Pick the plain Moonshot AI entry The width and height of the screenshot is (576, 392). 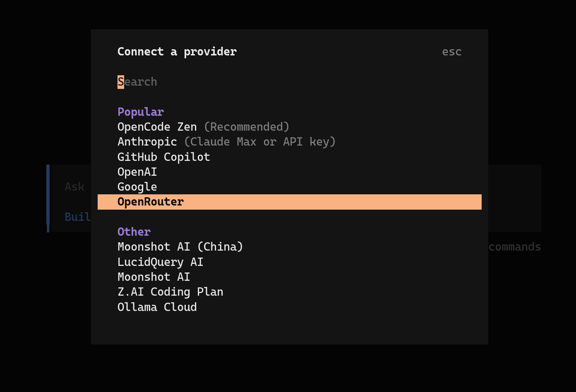point(154,277)
